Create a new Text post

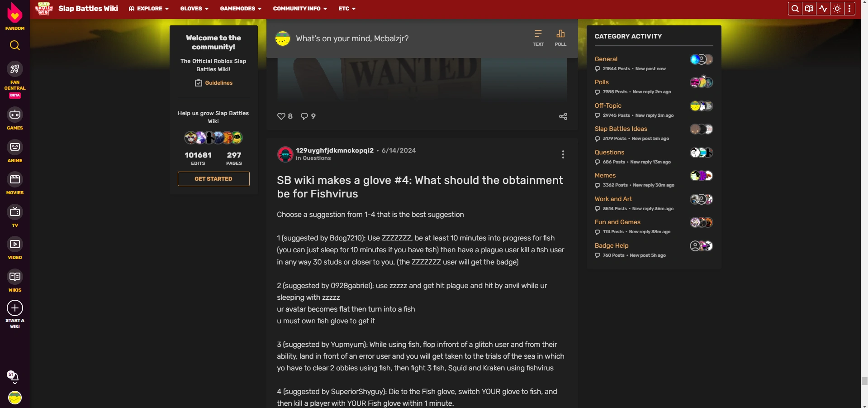538,38
